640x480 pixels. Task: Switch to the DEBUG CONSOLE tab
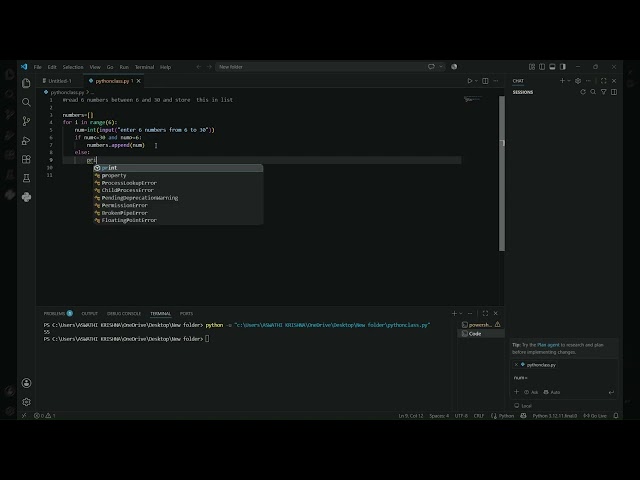point(124,313)
